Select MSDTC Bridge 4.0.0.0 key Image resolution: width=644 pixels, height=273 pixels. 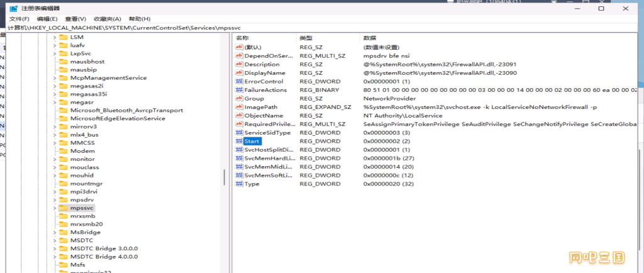click(x=104, y=257)
